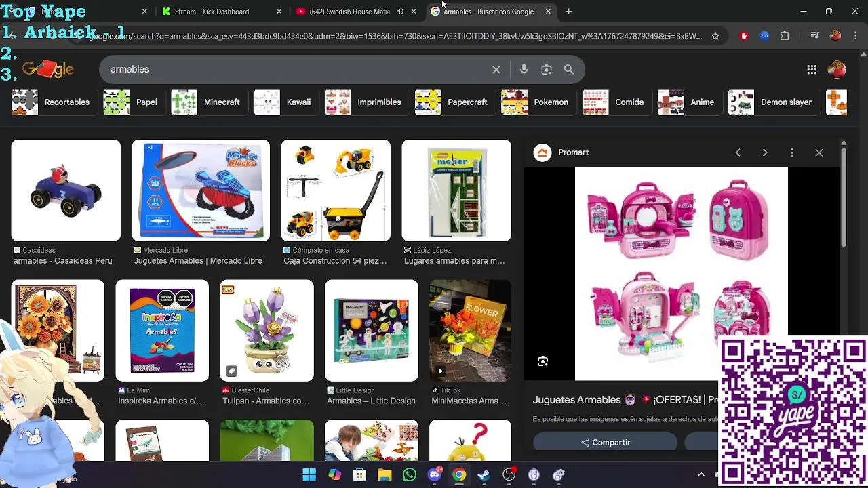
Task: Start voice search with the microphone icon
Action: [524, 69]
